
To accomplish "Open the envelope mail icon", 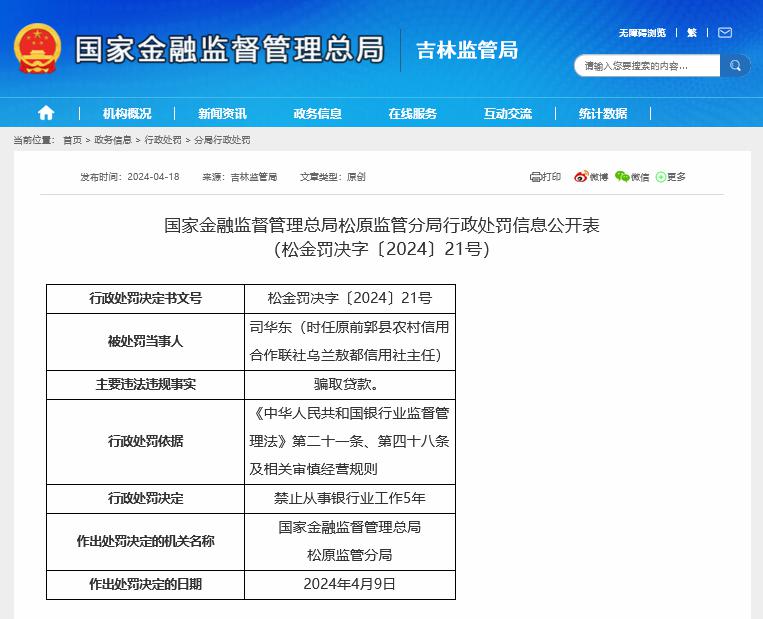I will pyautogui.click(x=725, y=33).
